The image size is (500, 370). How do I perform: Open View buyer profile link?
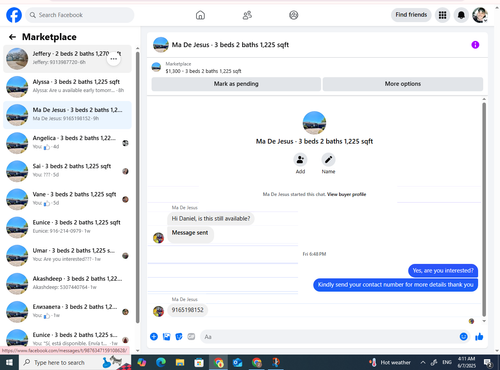click(346, 194)
